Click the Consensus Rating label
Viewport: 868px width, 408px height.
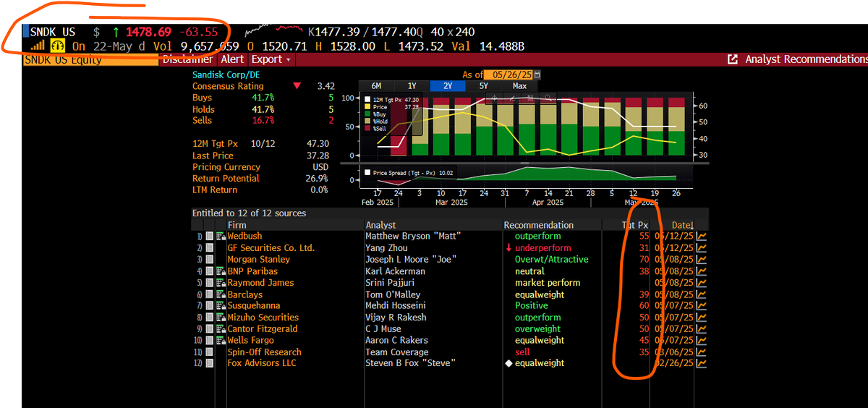(x=229, y=86)
